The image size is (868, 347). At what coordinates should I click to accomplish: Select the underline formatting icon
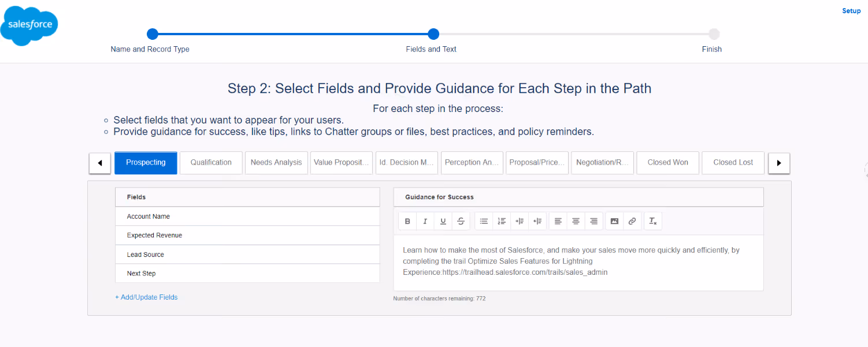443,221
